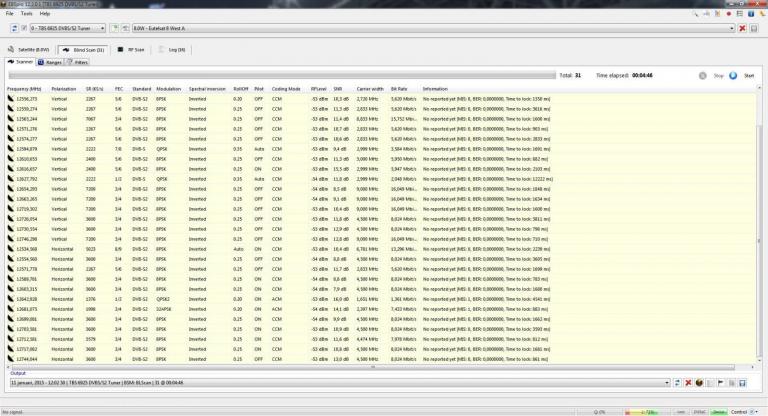This screenshot has width=768, height=416.
Task: Expand the Output log dropdown arrow
Action: coord(667,382)
